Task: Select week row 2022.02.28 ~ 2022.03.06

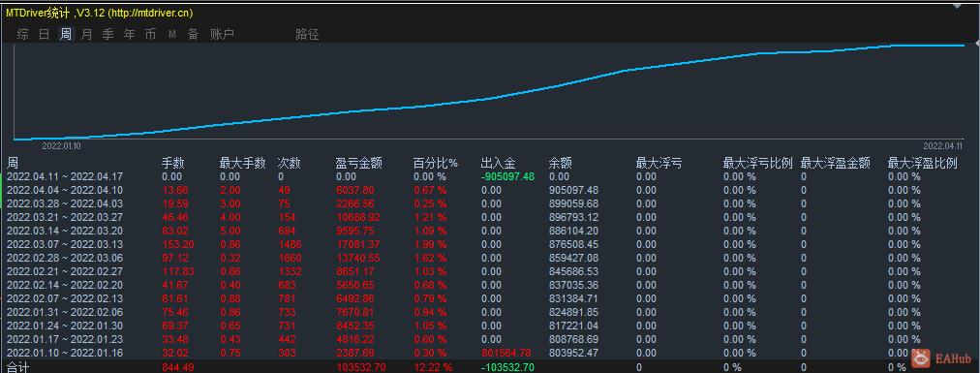Action: 490,257
